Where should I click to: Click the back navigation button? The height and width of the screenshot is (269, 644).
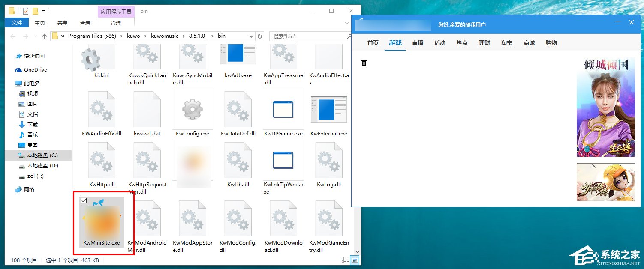pos(13,36)
